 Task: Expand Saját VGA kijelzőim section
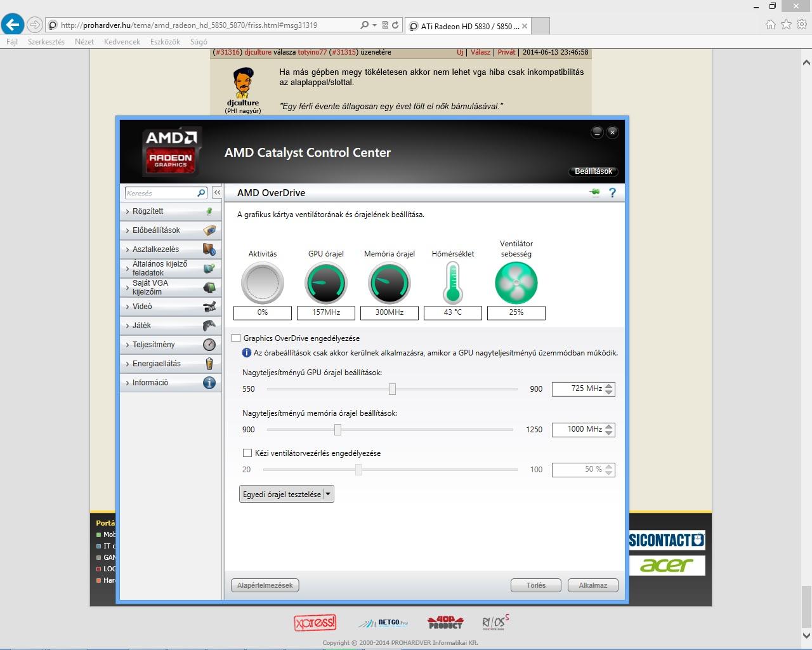coord(170,288)
